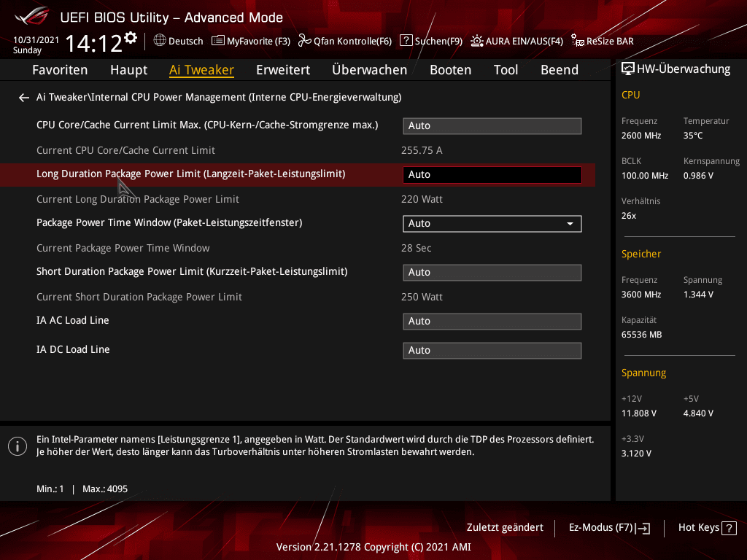Image resolution: width=747 pixels, height=560 pixels.
Task: Open MyFavorite (F3)
Action: [x=251, y=41]
